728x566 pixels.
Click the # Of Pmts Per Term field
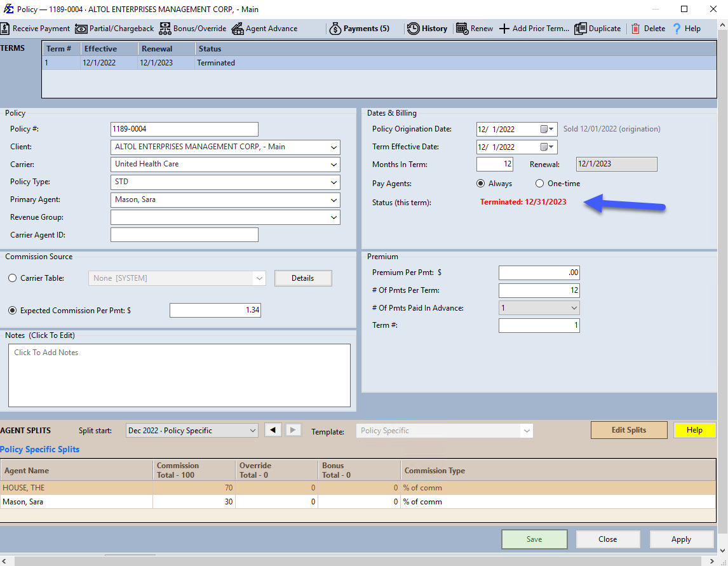539,290
